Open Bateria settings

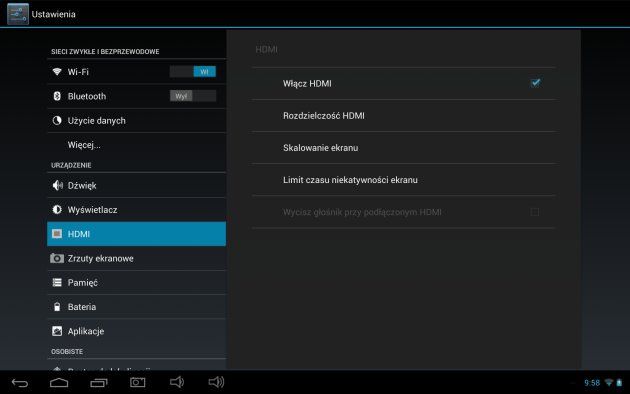pos(137,307)
